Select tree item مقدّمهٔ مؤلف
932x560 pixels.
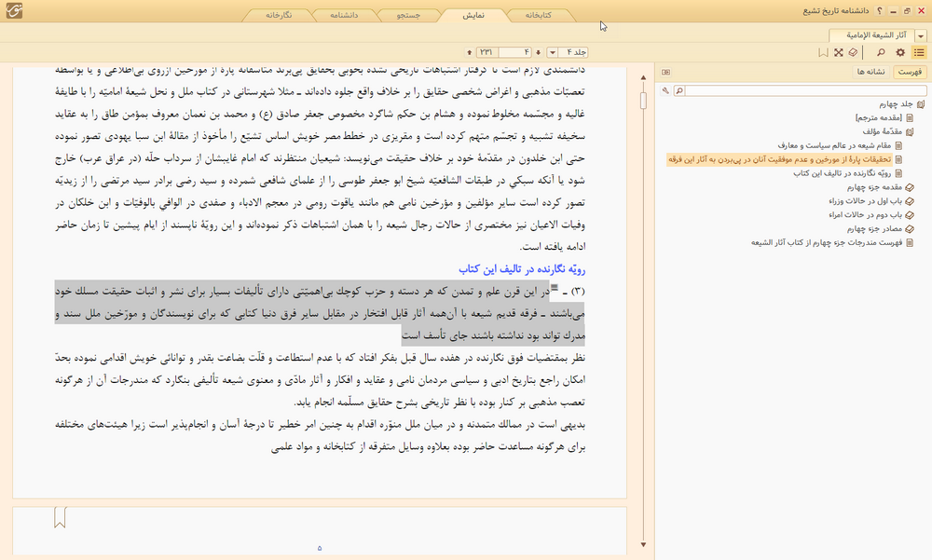pyautogui.click(x=882, y=131)
